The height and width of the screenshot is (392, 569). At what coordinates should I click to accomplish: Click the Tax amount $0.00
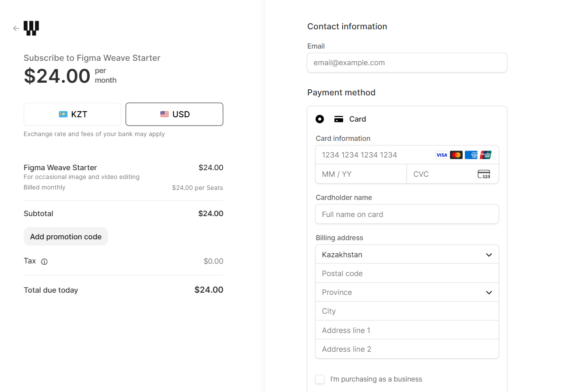[x=214, y=261]
